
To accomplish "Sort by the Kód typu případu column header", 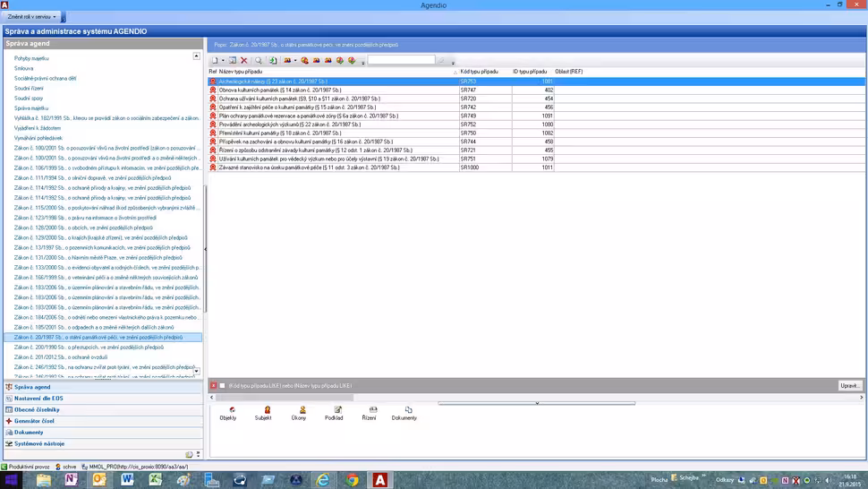I will tap(480, 72).
